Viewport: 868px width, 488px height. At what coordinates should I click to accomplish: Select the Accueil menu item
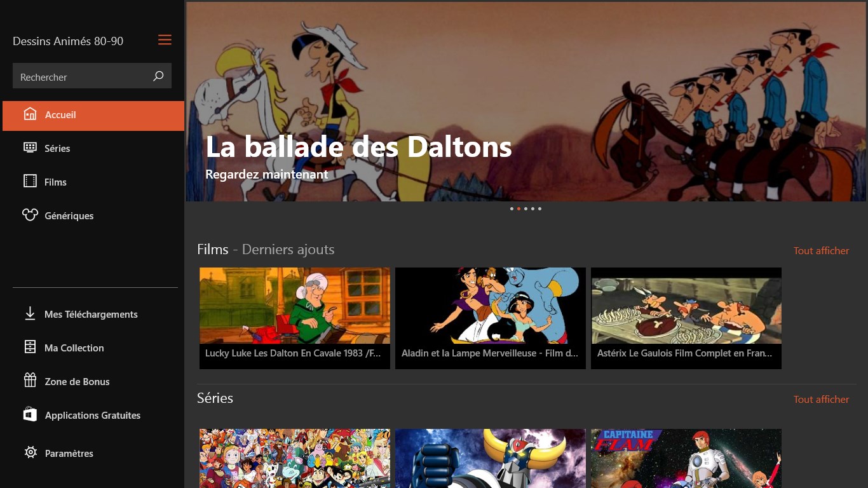[x=93, y=116]
